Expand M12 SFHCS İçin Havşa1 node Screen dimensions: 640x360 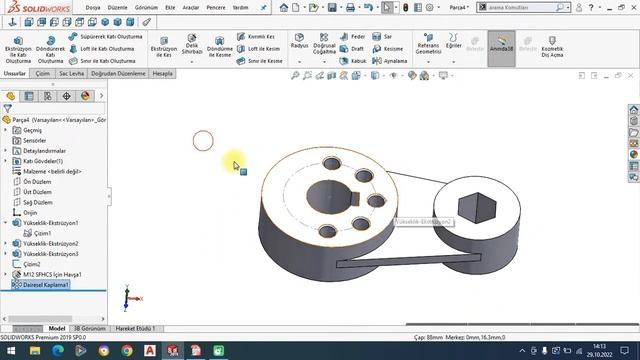pyautogui.click(x=5, y=274)
